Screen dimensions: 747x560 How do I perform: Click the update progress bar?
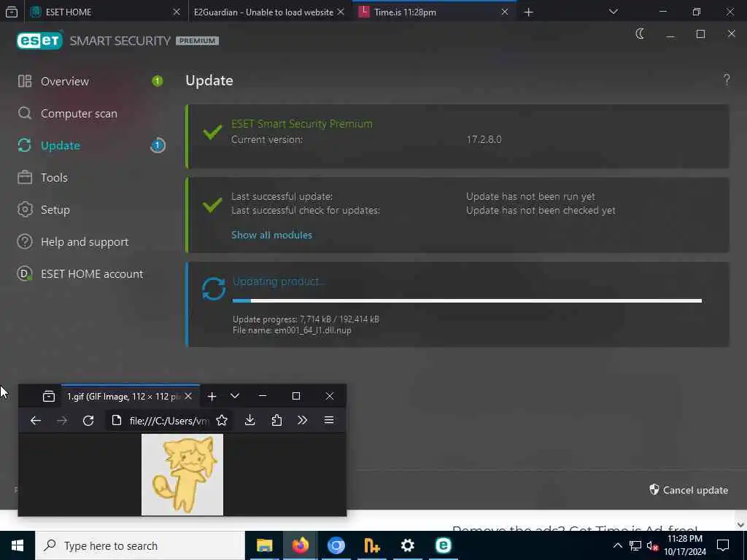click(x=467, y=300)
